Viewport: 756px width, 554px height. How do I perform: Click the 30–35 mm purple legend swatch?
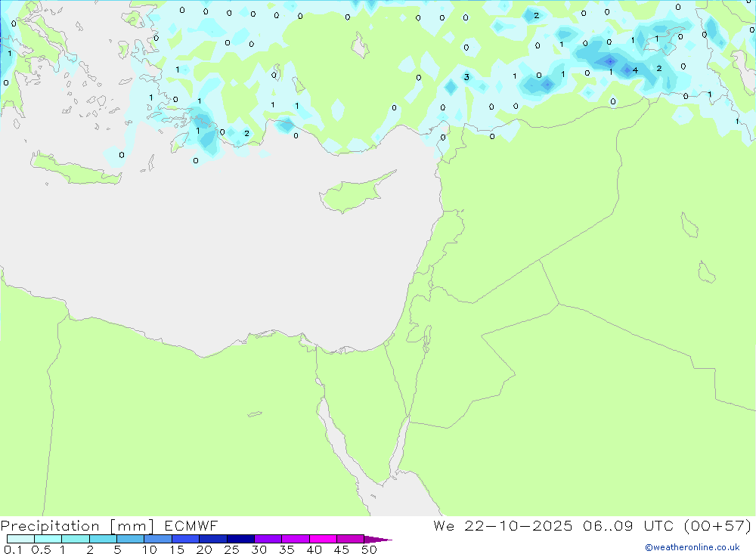pyautogui.click(x=268, y=539)
